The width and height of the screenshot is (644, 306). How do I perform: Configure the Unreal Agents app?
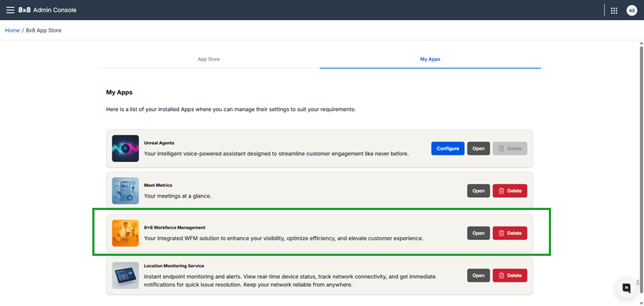click(x=447, y=148)
